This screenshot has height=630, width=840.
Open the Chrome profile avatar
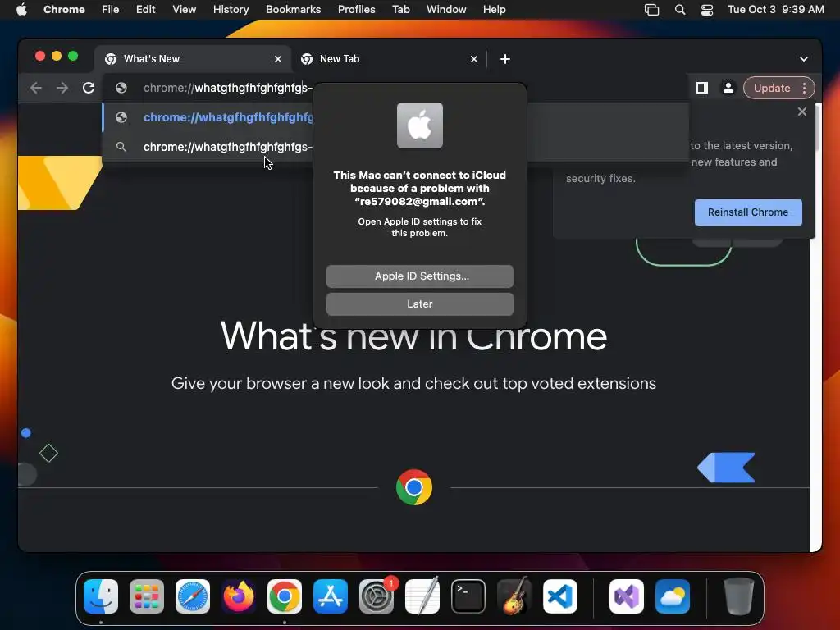pos(728,88)
